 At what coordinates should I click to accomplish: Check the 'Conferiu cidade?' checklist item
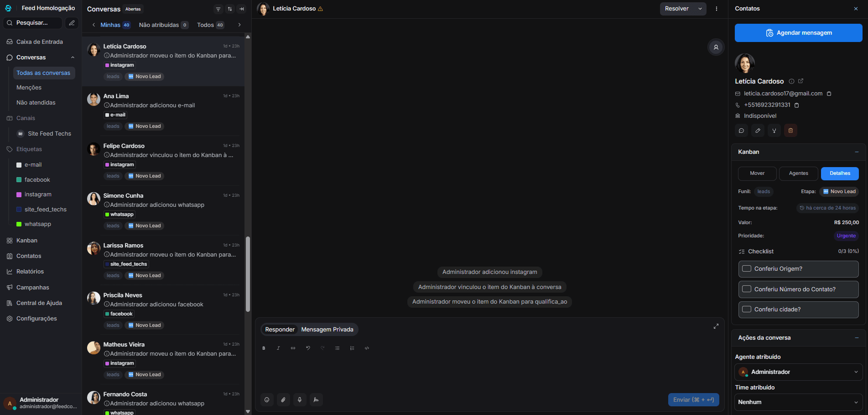pyautogui.click(x=747, y=309)
